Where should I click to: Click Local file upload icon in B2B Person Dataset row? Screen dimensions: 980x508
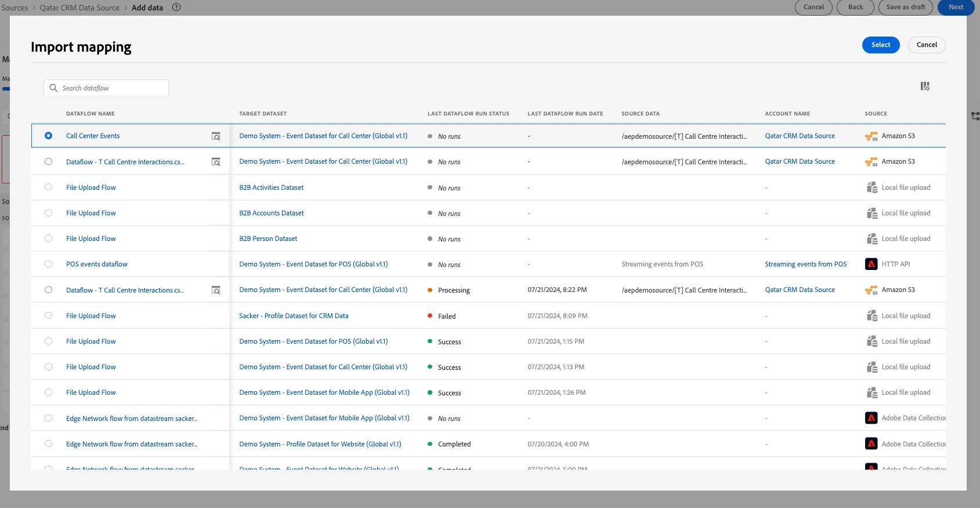pyautogui.click(x=871, y=239)
